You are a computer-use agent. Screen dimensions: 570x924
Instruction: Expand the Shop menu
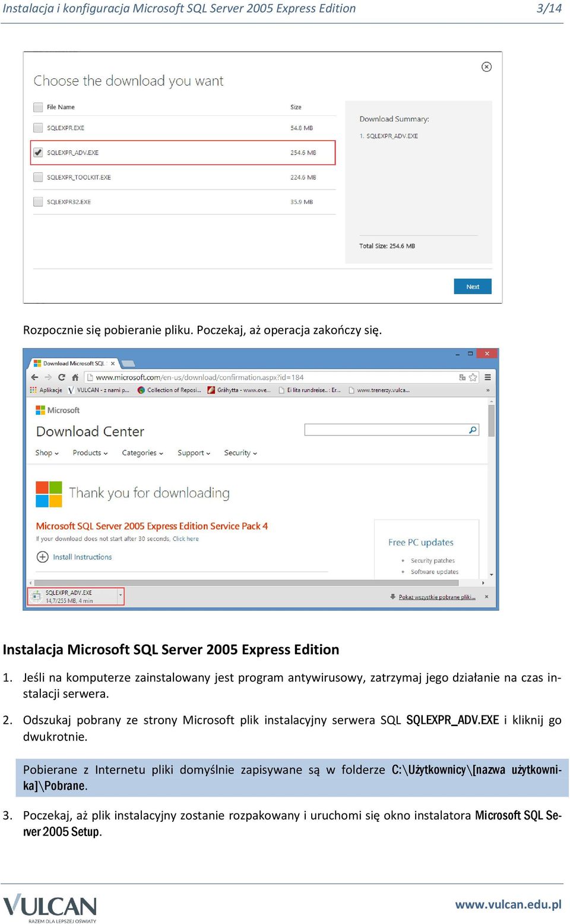click(x=47, y=453)
